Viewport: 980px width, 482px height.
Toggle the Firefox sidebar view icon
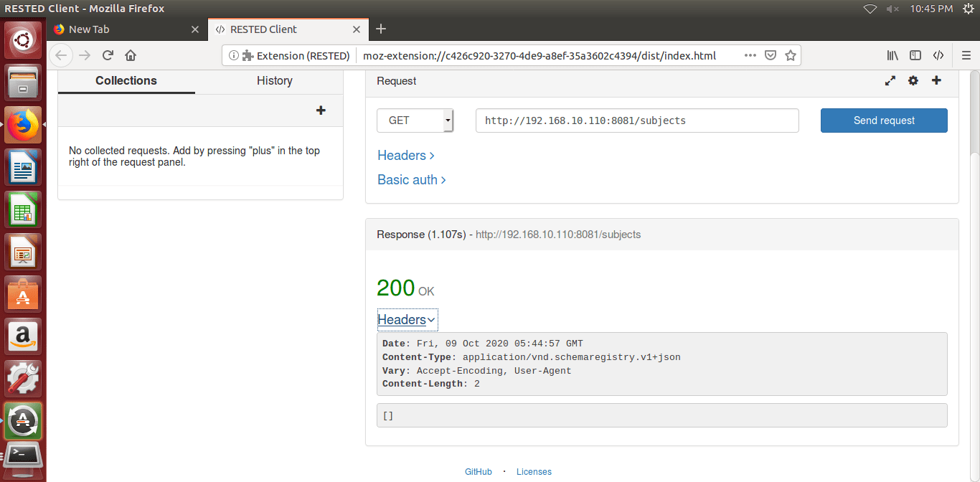[x=915, y=55]
